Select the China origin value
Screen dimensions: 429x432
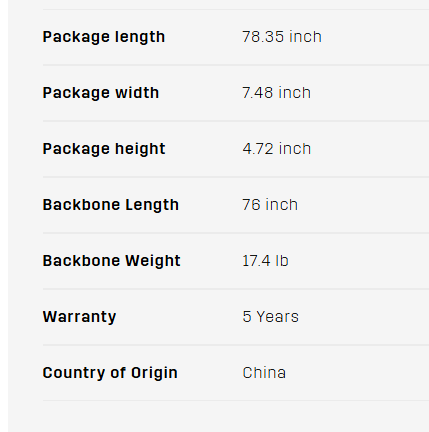[264, 373]
